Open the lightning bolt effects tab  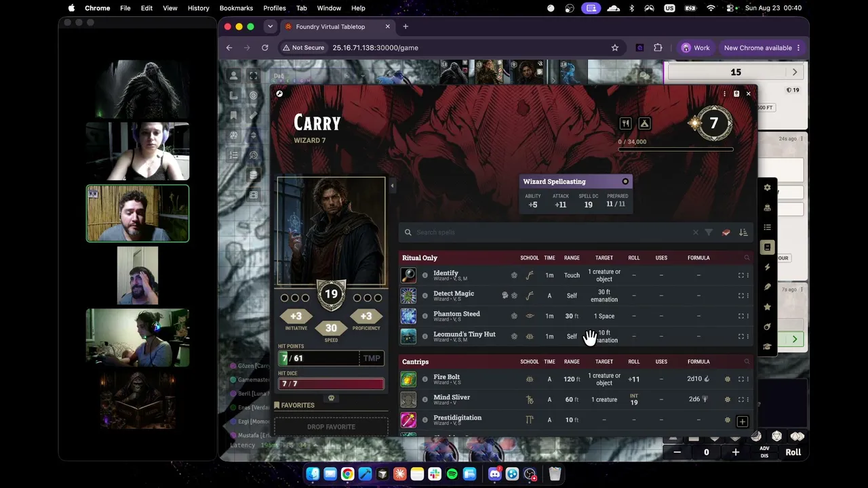click(x=767, y=267)
